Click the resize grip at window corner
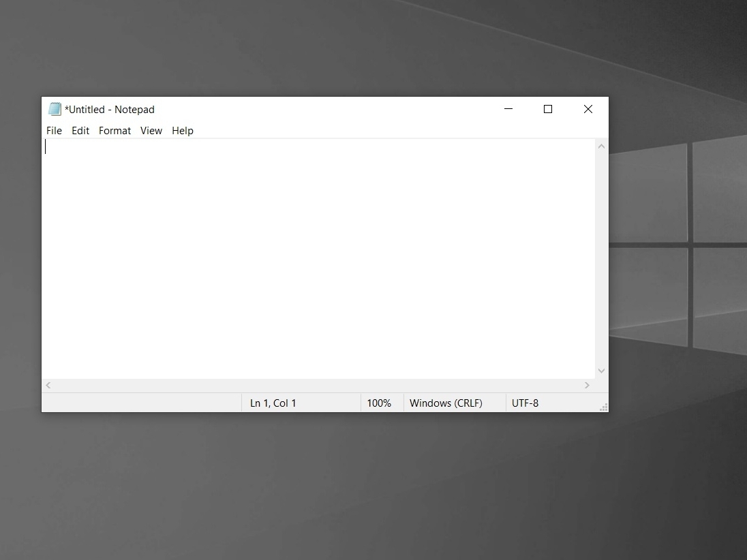 (x=603, y=407)
